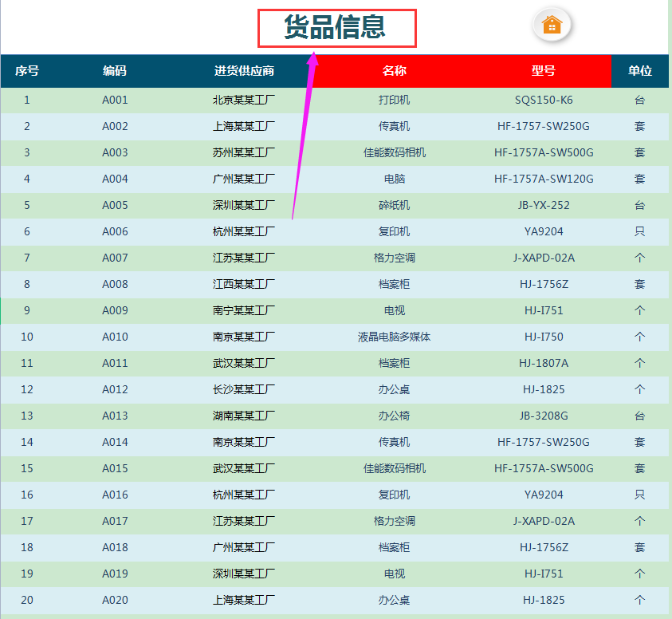This screenshot has width=672, height=619.
Task: Select product name 电脑 in row 4
Action: click(395, 179)
